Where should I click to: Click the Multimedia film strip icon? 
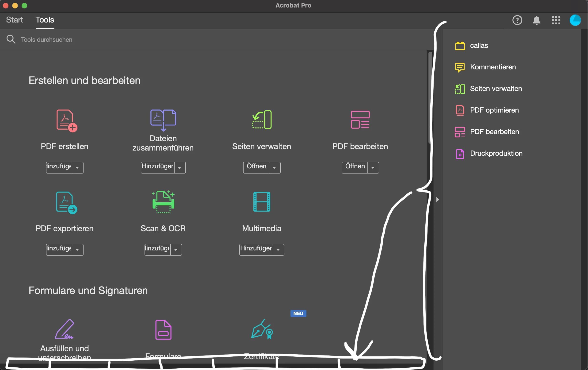(262, 202)
